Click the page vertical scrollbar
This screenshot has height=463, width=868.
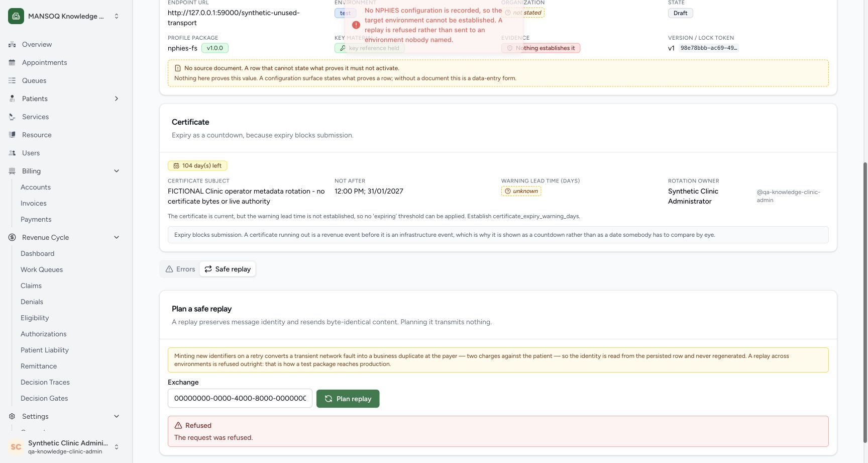[865, 302]
